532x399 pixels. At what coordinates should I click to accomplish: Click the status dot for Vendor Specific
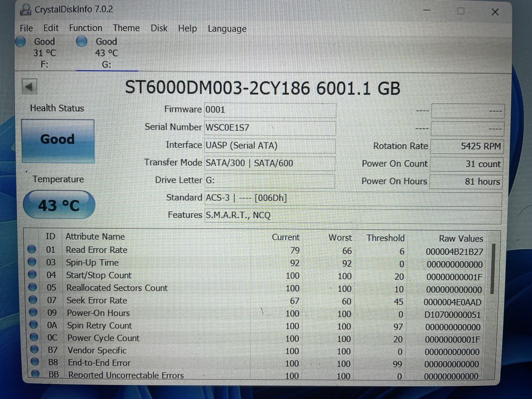coord(34,349)
